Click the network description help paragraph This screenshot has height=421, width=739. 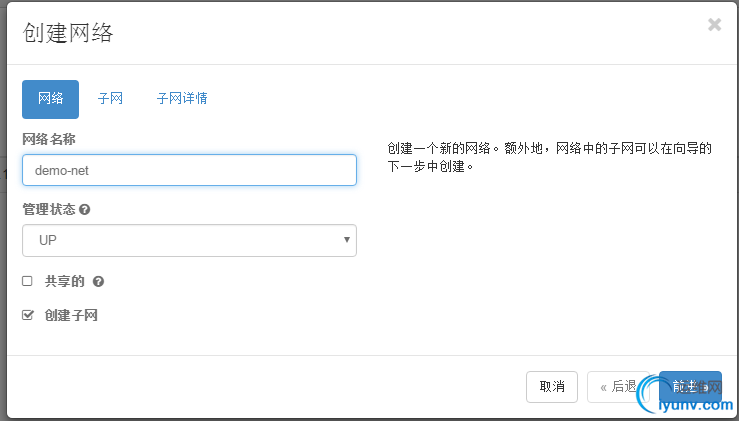(549, 157)
